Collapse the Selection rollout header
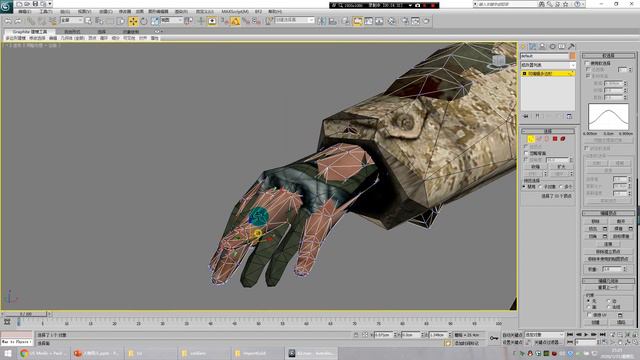 pyautogui.click(x=548, y=131)
